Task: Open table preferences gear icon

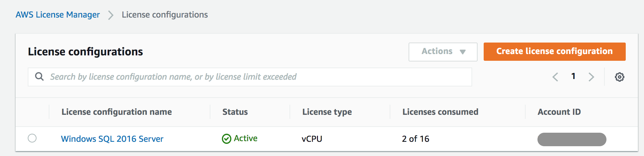Action: click(x=619, y=77)
